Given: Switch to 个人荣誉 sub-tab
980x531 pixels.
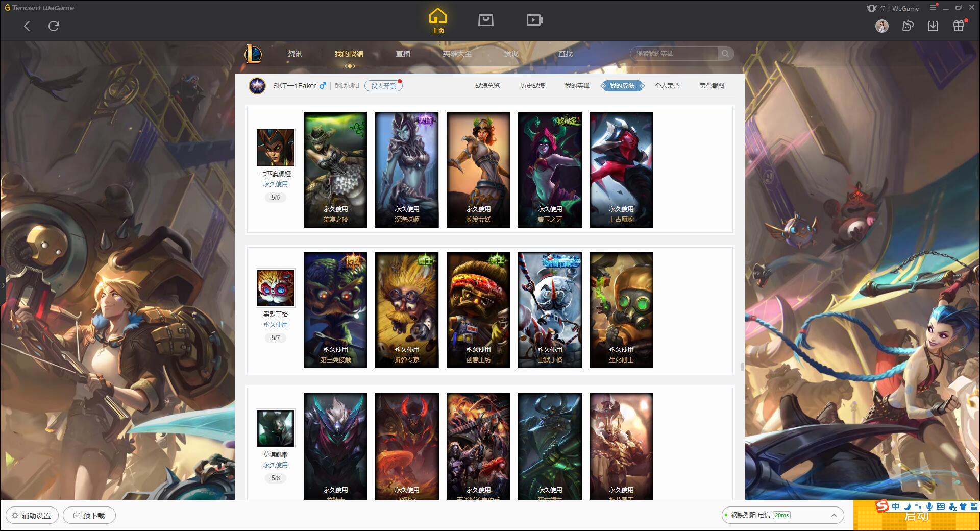Looking at the screenshot, I should click(x=667, y=86).
